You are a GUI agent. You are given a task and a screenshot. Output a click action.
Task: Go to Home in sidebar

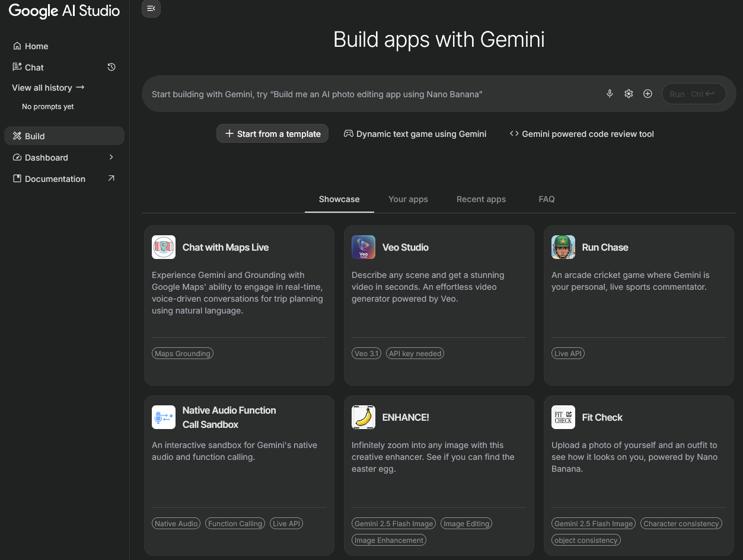(64, 46)
